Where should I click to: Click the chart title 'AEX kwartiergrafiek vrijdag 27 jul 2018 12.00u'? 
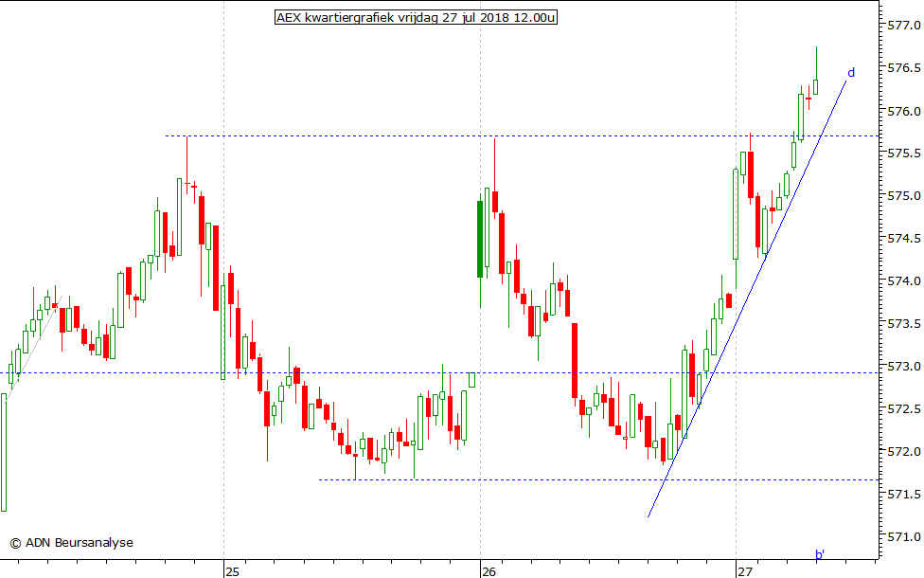pyautogui.click(x=416, y=18)
